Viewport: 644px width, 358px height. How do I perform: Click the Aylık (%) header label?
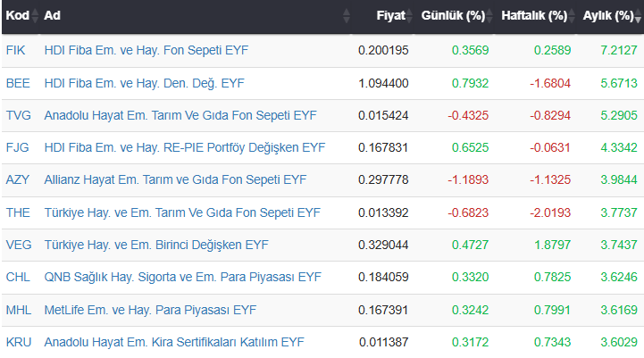608,15
